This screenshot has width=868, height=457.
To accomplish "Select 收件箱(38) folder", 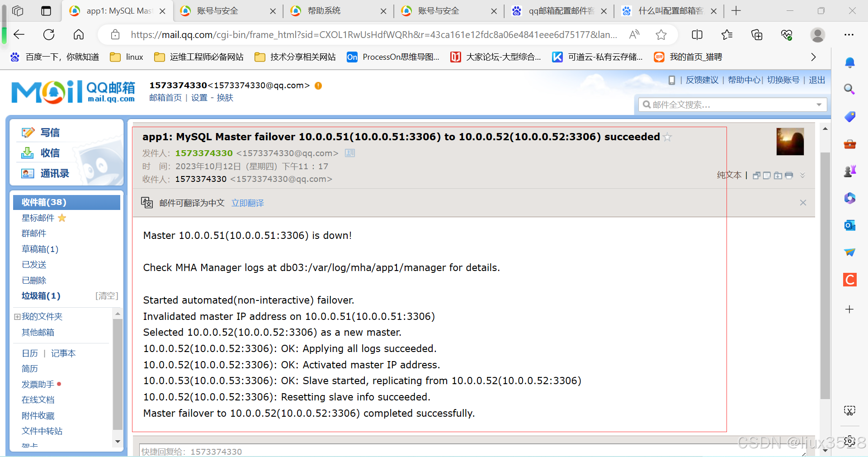I will 66,202.
